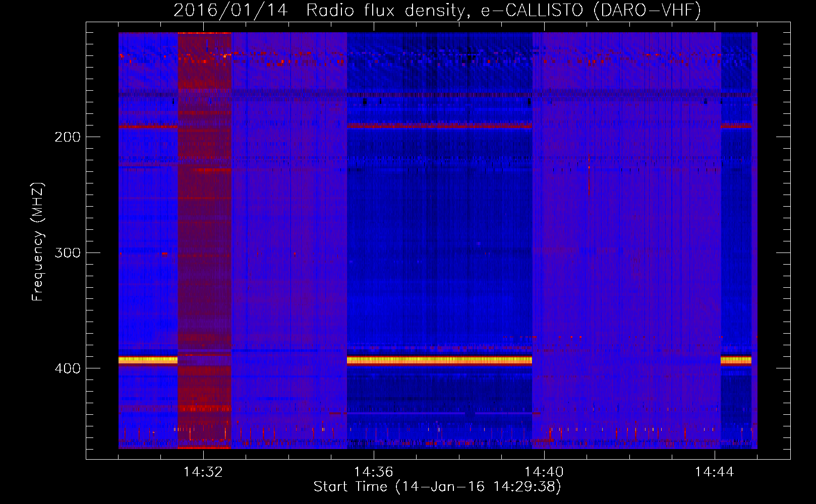Click the '14:32' time axis label
816x504 pixels.
point(203,472)
